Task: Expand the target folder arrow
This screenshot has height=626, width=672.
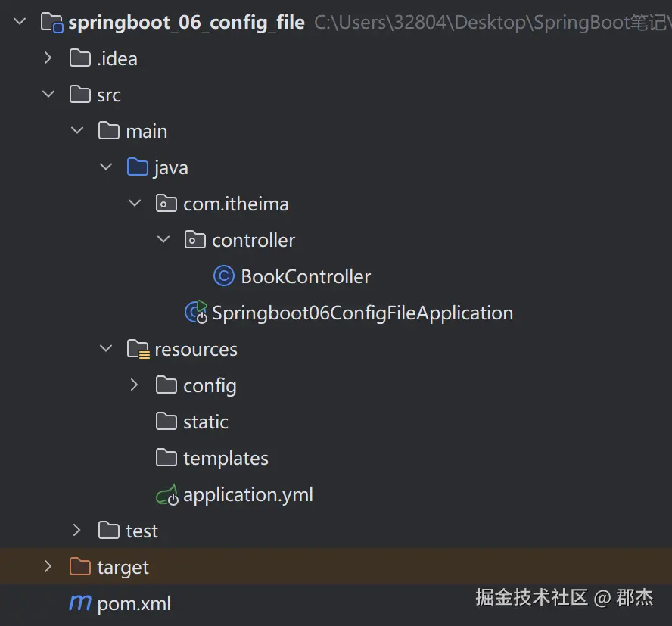Action: pyautogui.click(x=48, y=567)
